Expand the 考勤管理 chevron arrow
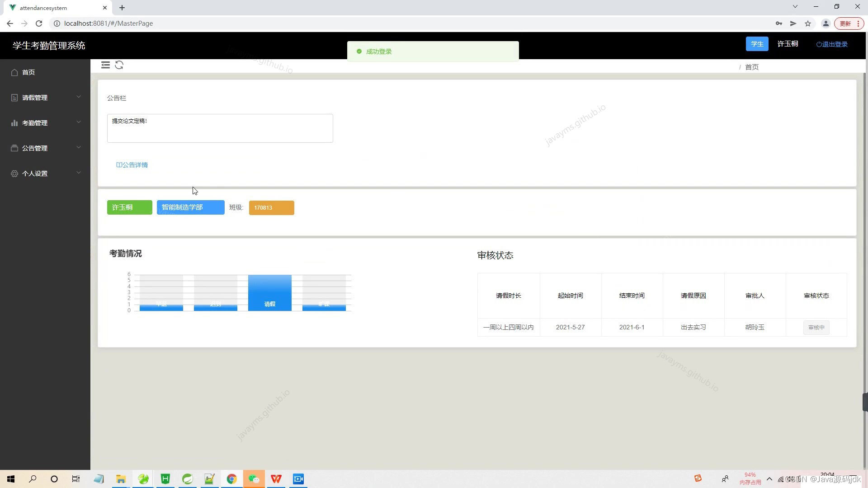 click(79, 122)
